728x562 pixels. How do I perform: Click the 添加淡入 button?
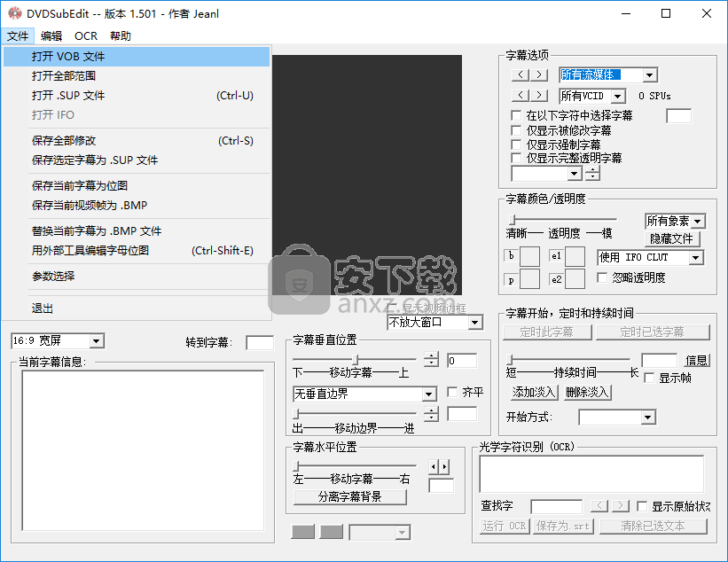tap(534, 392)
